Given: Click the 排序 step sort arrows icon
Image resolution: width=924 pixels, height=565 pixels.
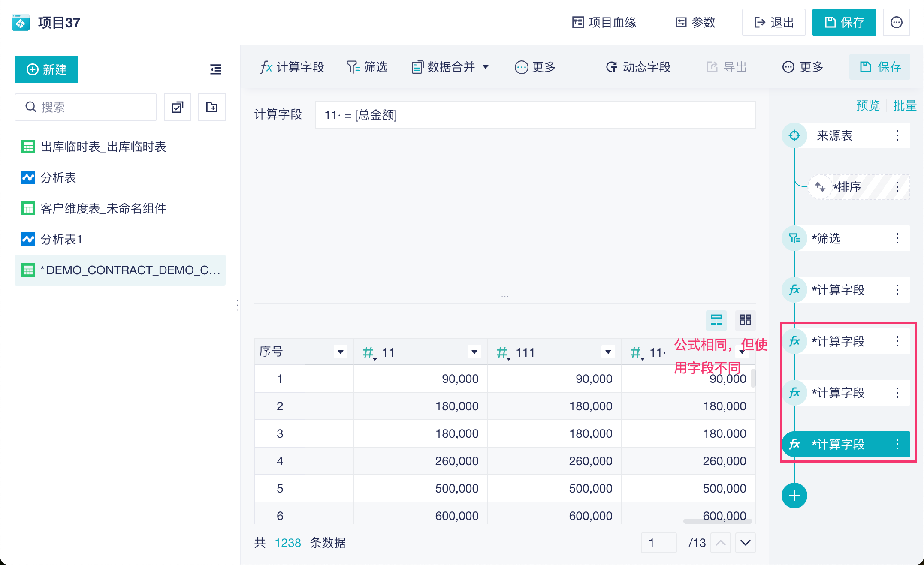Looking at the screenshot, I should pos(820,187).
